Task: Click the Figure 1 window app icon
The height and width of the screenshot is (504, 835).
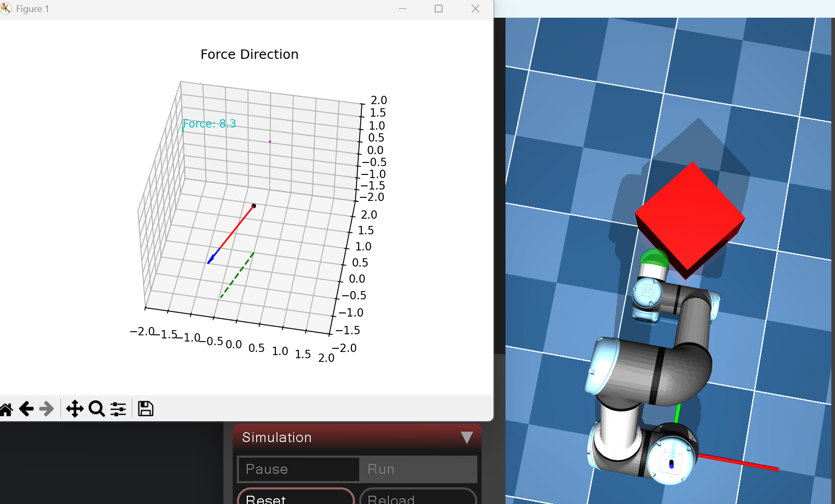Action: point(6,9)
